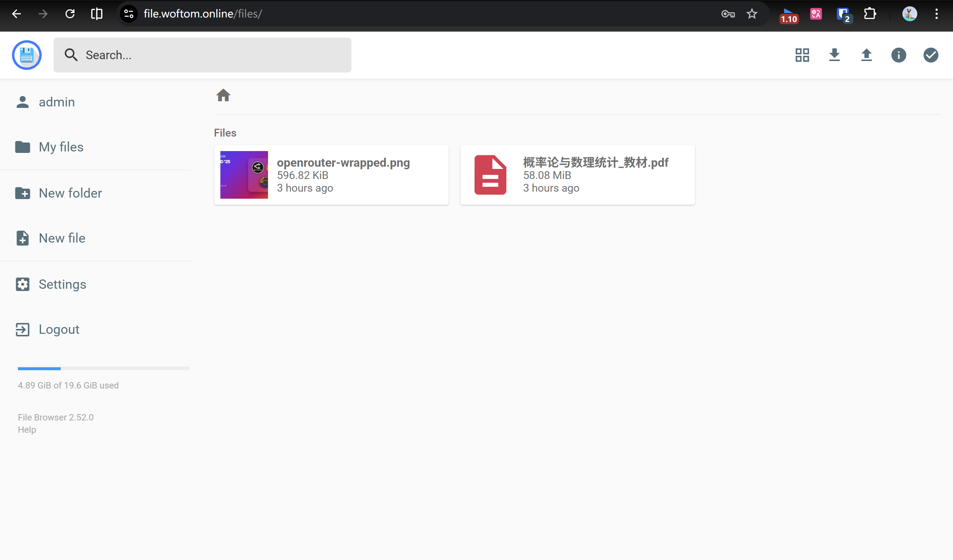Open file info panel via info icon
Screen dimensions: 953x560
[899, 55]
